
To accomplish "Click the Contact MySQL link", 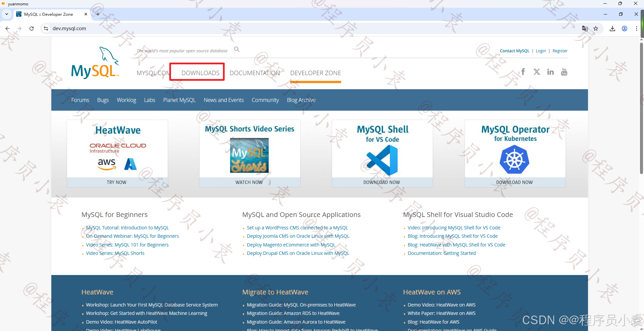I will coord(515,51).
